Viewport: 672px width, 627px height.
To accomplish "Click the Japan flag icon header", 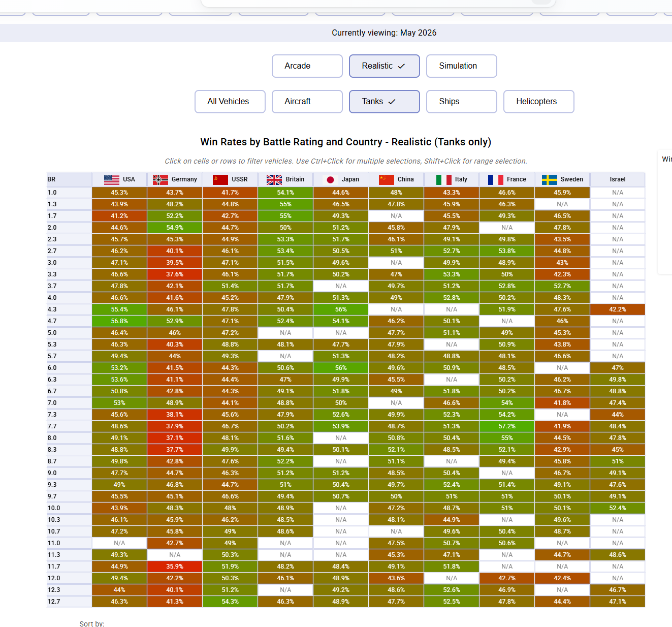I will pyautogui.click(x=330, y=179).
